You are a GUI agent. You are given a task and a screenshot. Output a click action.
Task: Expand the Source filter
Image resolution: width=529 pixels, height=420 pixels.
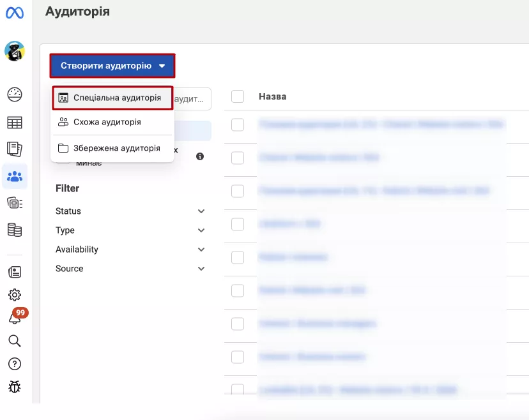point(130,269)
